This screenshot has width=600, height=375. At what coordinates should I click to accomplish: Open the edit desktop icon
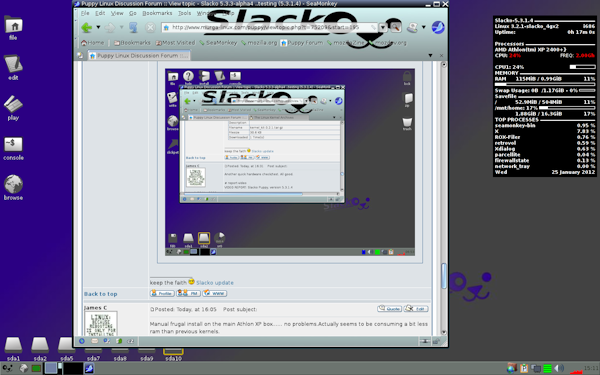coord(13,68)
